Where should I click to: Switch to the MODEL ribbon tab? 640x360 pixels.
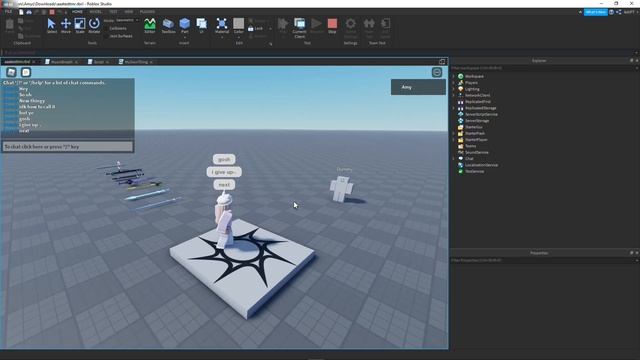96,12
